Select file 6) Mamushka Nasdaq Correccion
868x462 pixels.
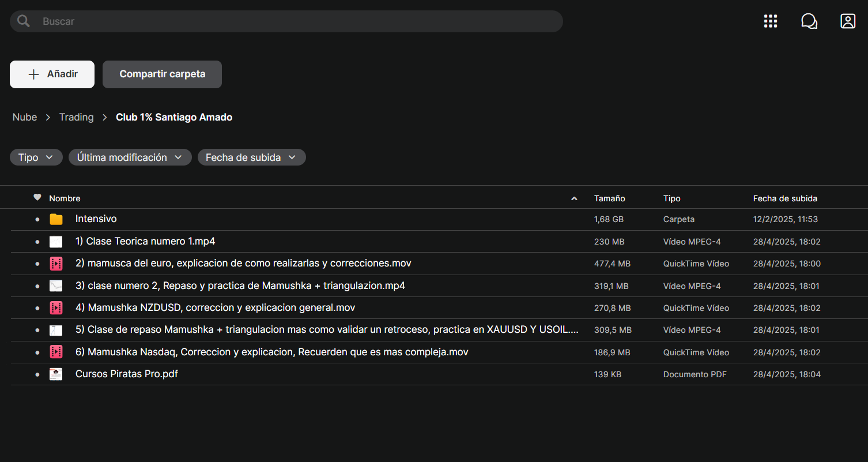(x=272, y=352)
